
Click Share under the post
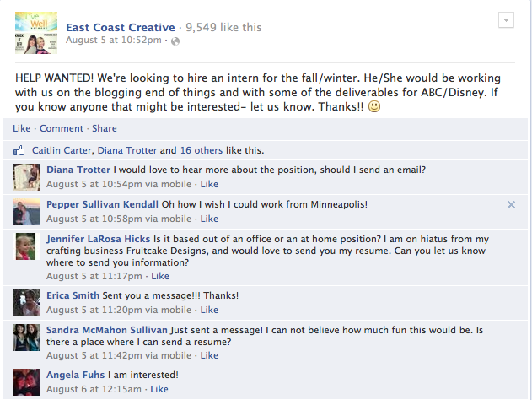point(105,128)
